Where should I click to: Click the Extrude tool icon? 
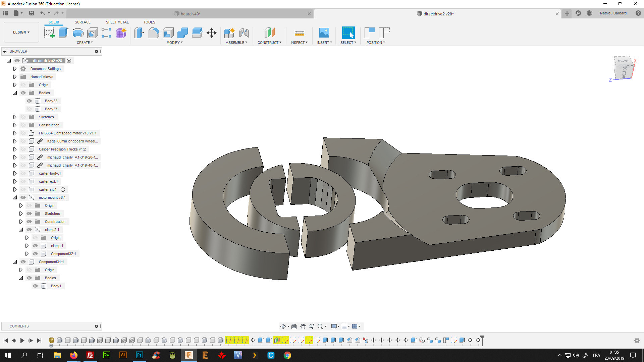tap(63, 32)
